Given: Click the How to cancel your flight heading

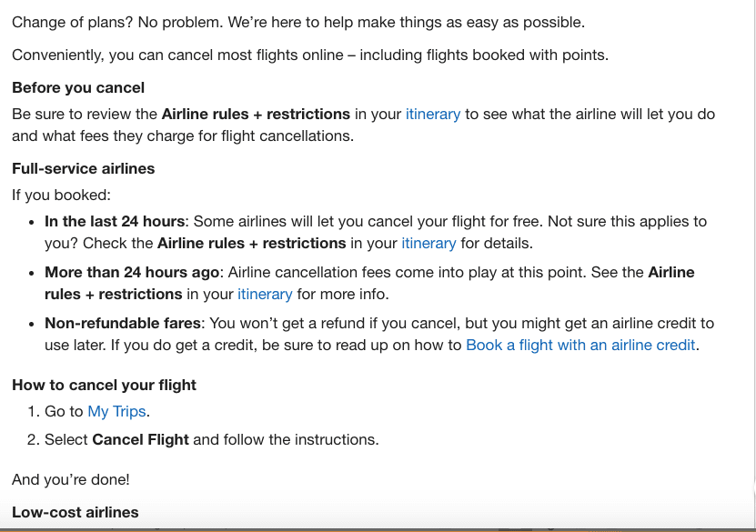Looking at the screenshot, I should [104, 385].
